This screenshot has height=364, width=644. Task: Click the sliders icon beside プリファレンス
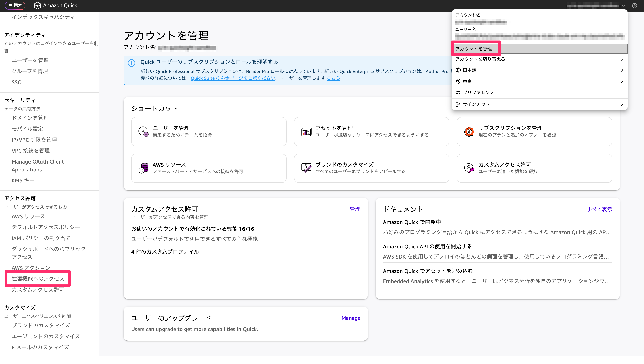(x=458, y=92)
